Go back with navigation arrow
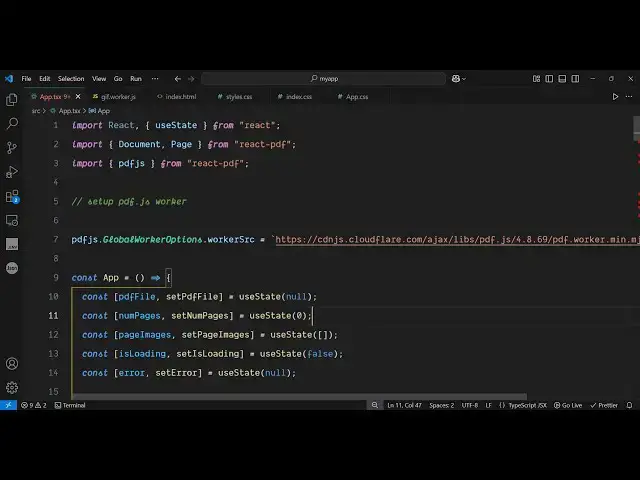This screenshot has width=640, height=480. pyautogui.click(x=178, y=79)
